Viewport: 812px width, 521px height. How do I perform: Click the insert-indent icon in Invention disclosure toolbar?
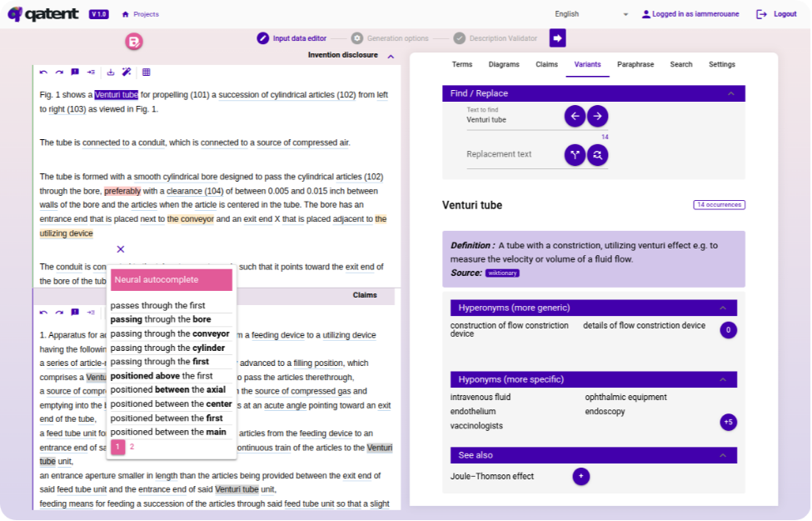(91, 73)
